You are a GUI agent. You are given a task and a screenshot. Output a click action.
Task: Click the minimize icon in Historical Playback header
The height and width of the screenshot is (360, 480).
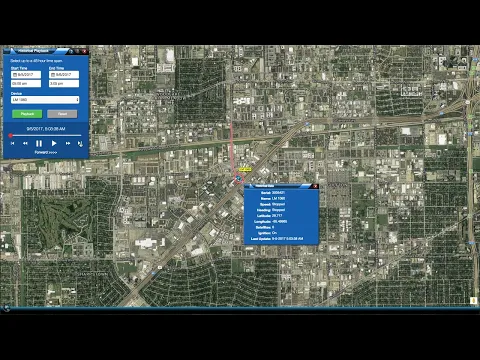click(78, 51)
